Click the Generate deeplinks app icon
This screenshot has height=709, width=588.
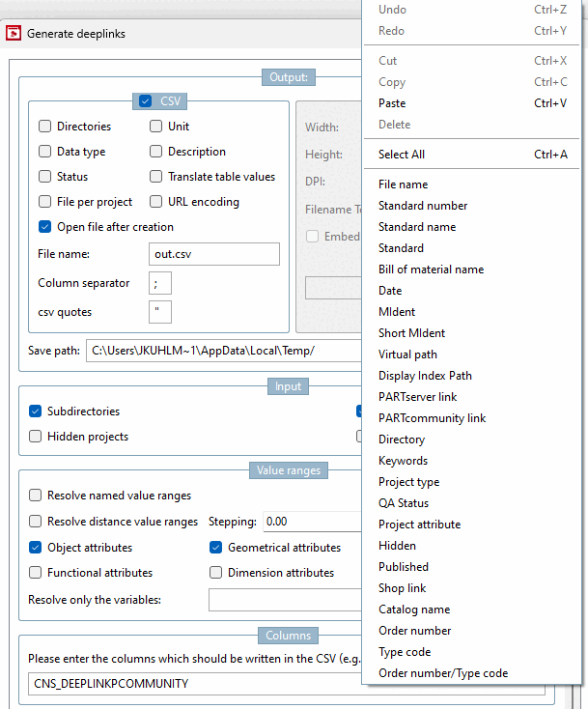(x=14, y=33)
